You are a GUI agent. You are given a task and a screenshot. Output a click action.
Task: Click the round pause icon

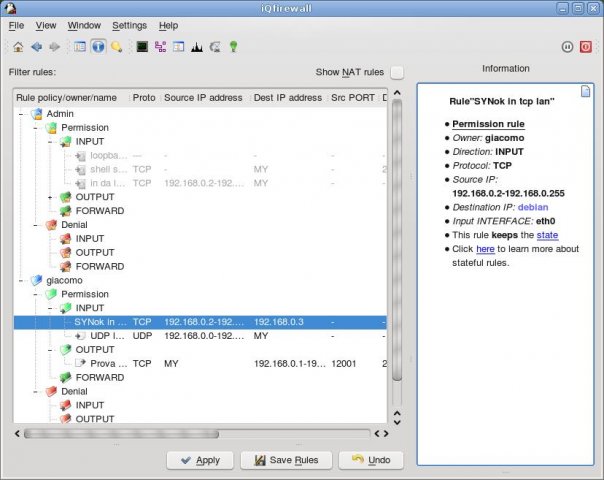point(567,47)
